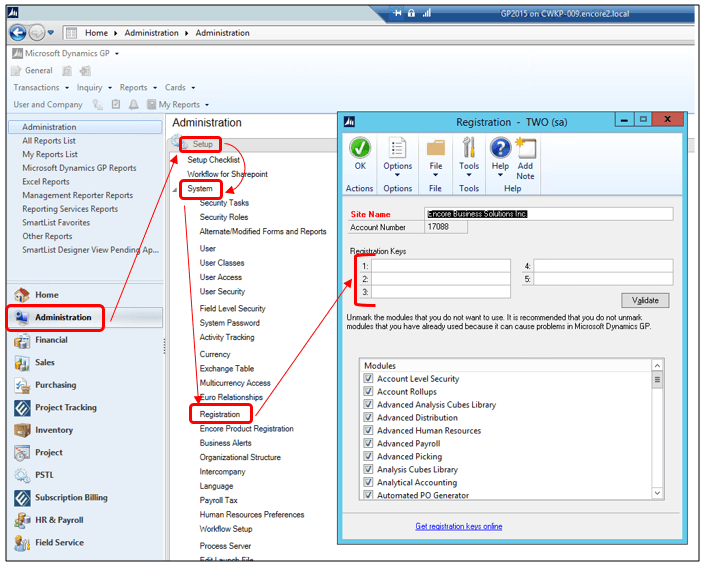This screenshot has width=705, height=566.
Task: Select Excel Reports in navigation list
Action: click(46, 182)
